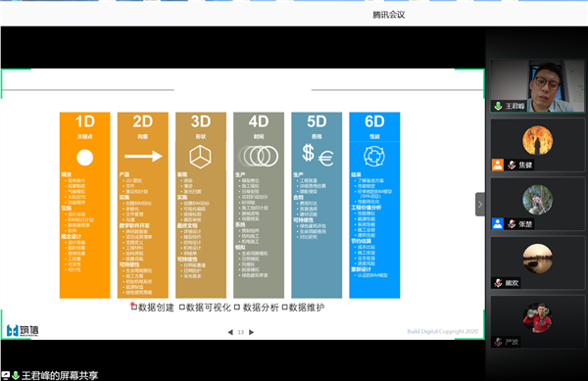Select 王君峰's video thumbnail
This screenshot has width=588, height=381.
[x=537, y=86]
